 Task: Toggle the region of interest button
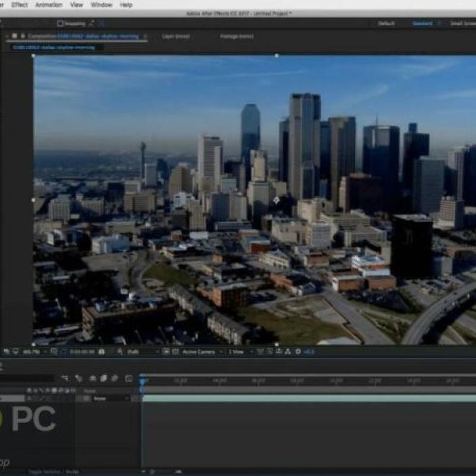pos(166,352)
